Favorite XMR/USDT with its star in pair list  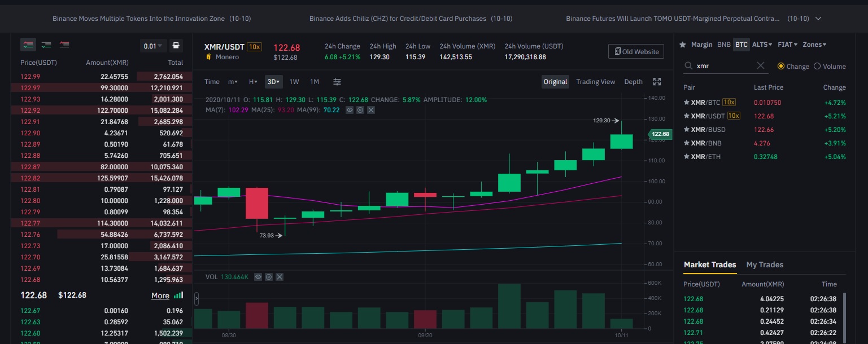(x=686, y=116)
